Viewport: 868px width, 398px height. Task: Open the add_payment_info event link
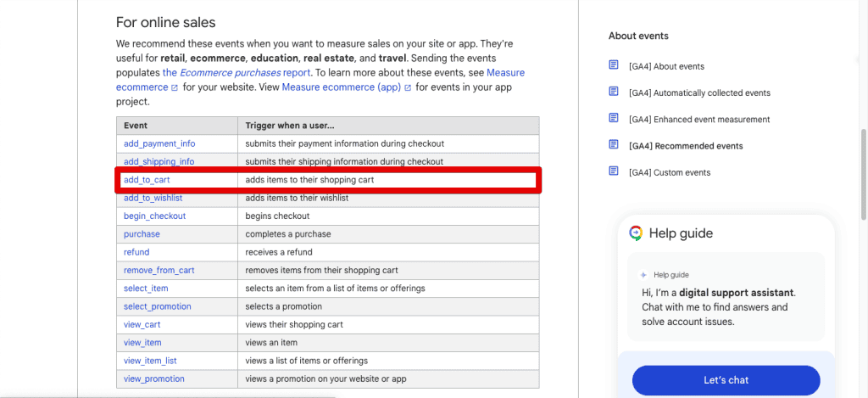pos(159,143)
